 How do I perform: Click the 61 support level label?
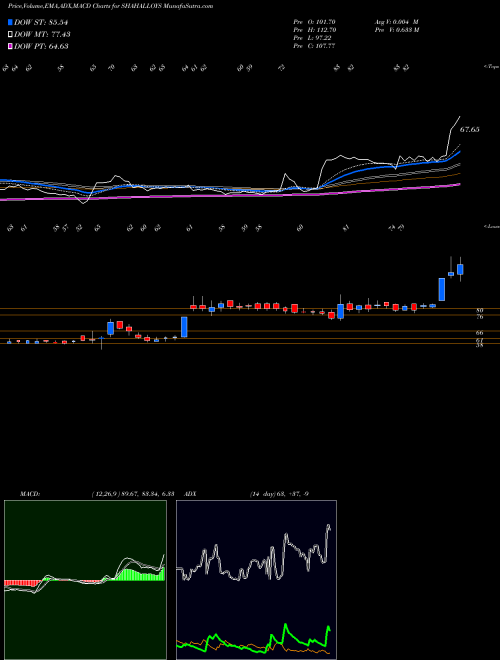click(x=480, y=340)
